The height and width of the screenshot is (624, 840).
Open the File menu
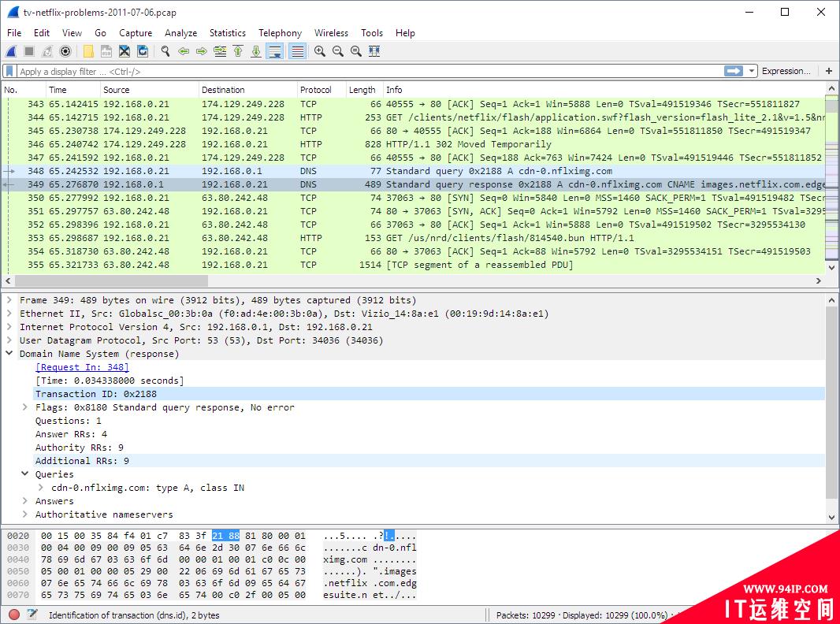coord(14,32)
